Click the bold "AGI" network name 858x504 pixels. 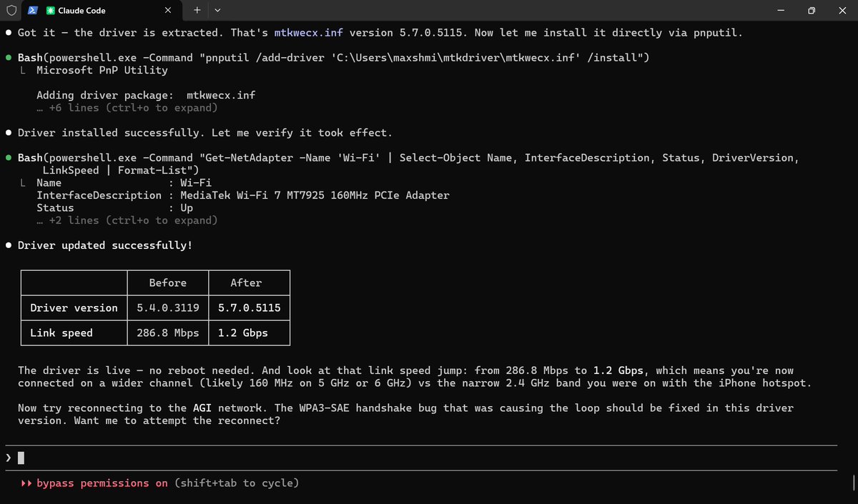coord(202,407)
